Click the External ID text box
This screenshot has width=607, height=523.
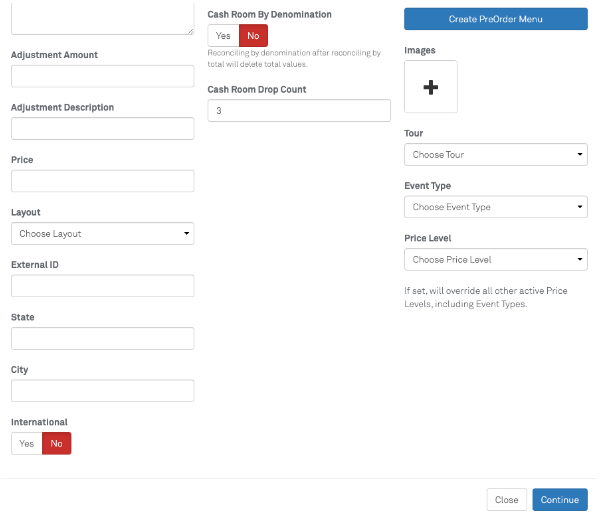pos(102,286)
